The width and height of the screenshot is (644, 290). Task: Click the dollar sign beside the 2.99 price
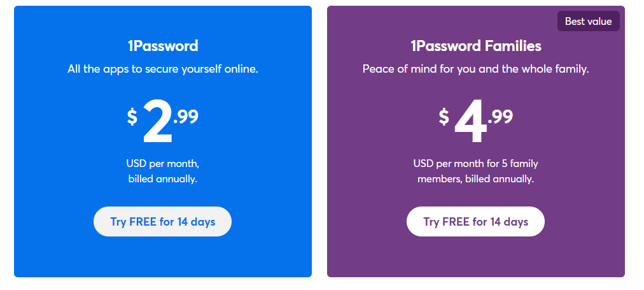[x=132, y=117]
